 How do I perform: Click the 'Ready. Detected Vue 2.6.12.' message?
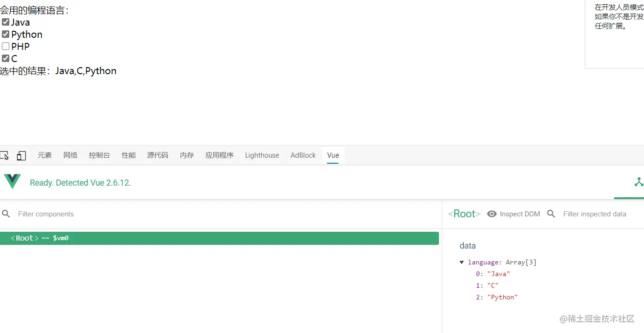(80, 183)
